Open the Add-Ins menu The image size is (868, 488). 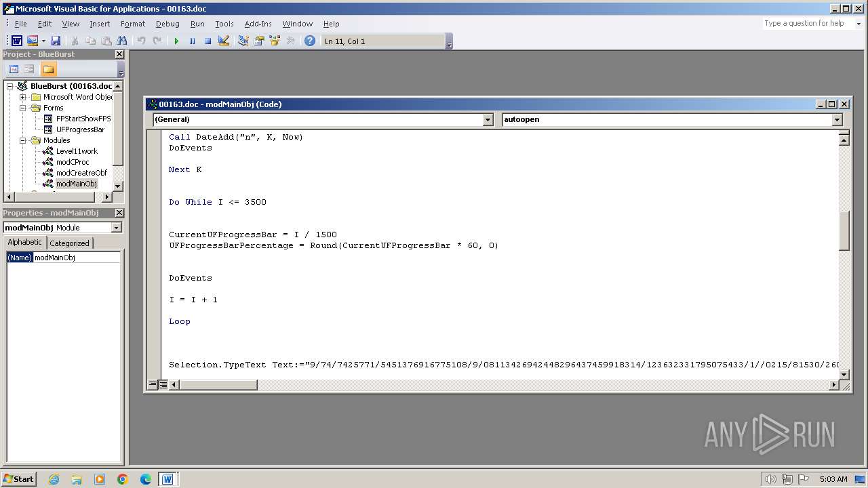[x=258, y=24]
